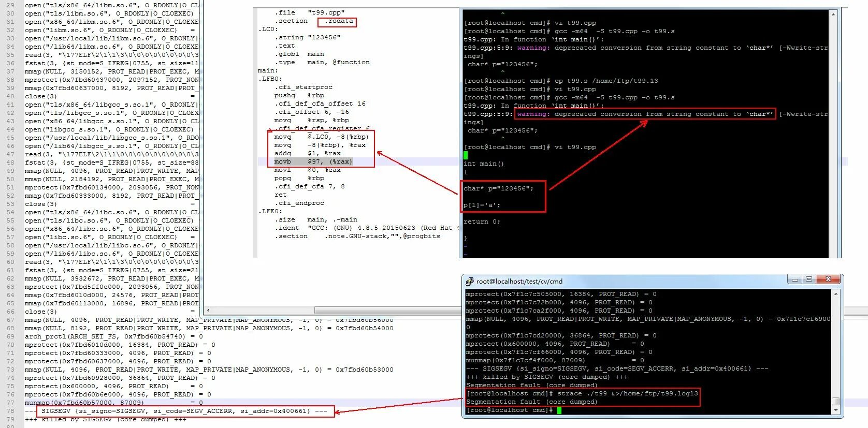The width and height of the screenshot is (868, 428).
Task: Click the '.LFE0:' label
Action: [x=270, y=211]
